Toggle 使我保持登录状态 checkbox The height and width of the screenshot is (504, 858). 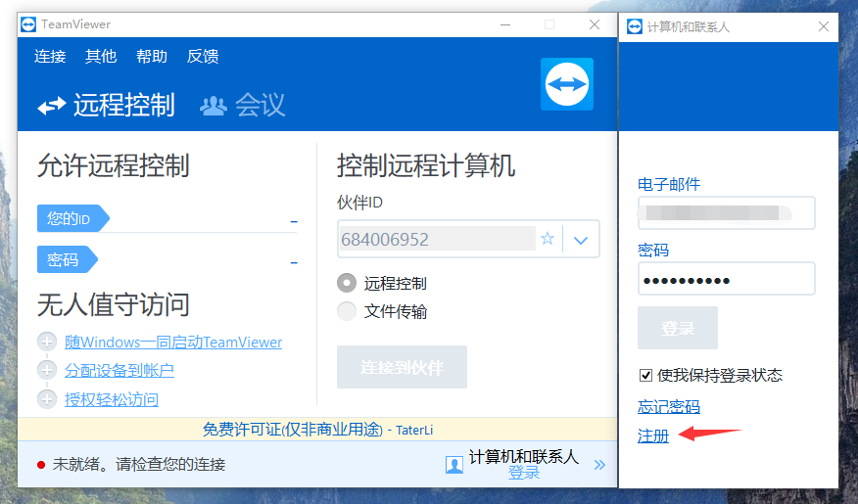pyautogui.click(x=645, y=376)
